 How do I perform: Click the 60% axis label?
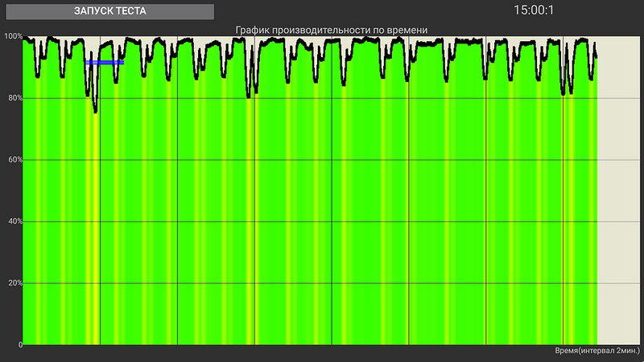pos(15,159)
